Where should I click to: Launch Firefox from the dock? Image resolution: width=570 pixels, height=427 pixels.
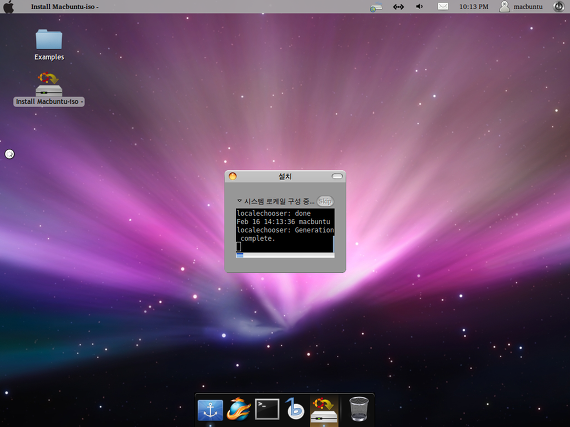(x=239, y=409)
